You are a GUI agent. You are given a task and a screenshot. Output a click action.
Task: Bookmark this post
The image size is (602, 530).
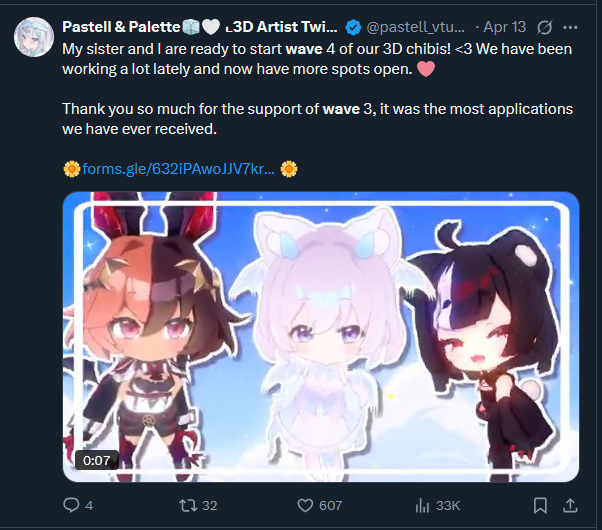pyautogui.click(x=540, y=505)
